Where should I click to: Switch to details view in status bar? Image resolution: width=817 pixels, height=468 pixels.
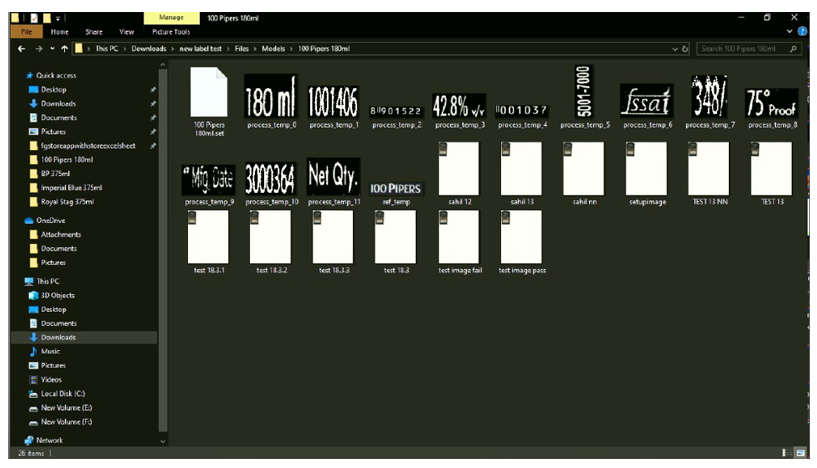coord(787,454)
